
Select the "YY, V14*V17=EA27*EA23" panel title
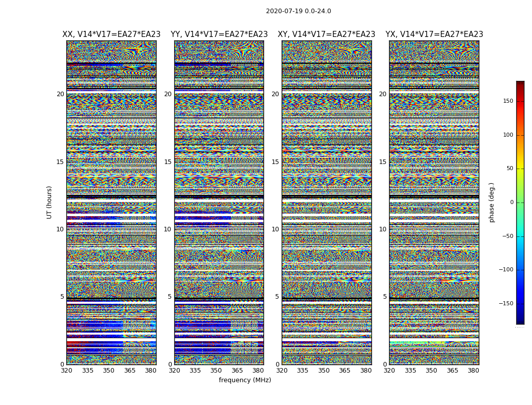pyautogui.click(x=219, y=34)
